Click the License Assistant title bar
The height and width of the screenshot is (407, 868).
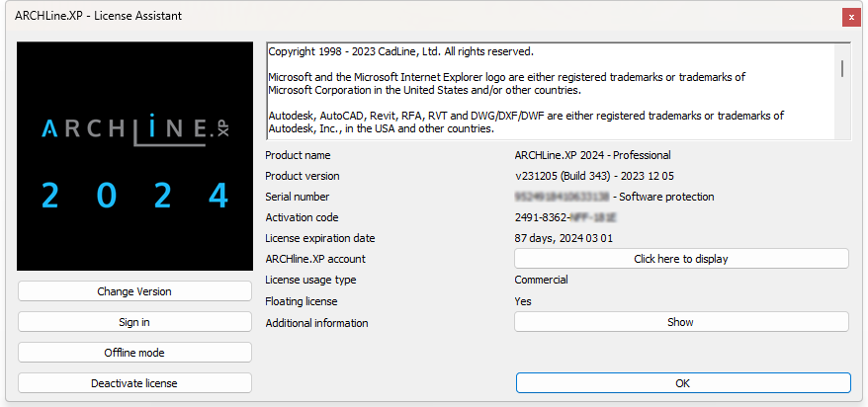(x=395, y=17)
